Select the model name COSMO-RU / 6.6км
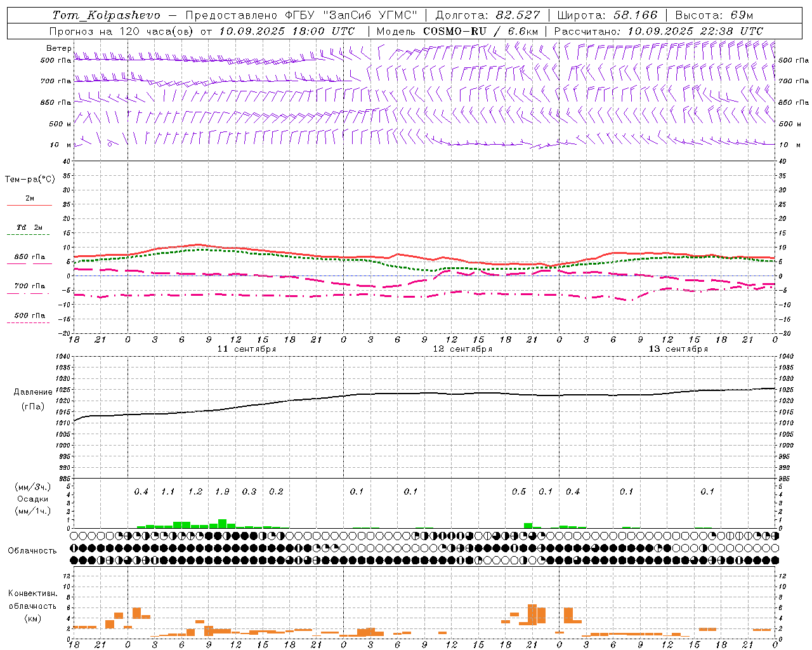812x650 pixels. pos(480,31)
